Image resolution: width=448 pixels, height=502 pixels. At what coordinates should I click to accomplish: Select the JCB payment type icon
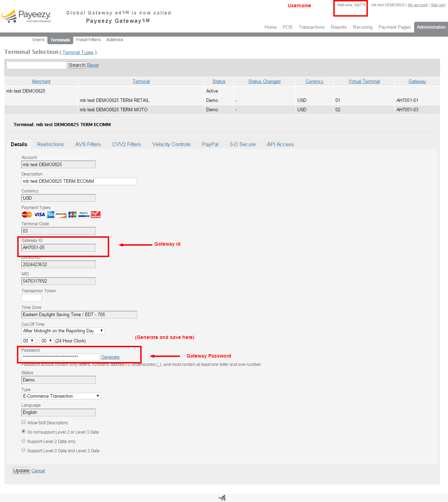(72, 215)
